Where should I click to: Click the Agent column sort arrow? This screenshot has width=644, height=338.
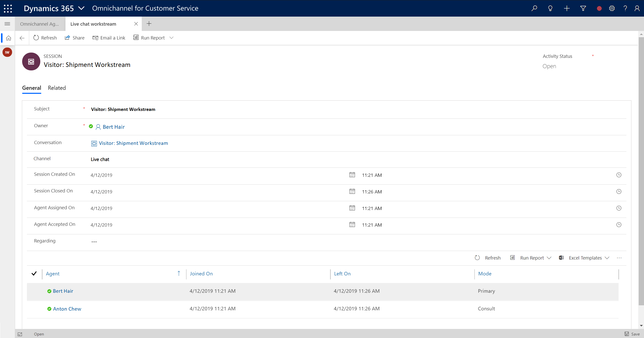click(x=179, y=273)
